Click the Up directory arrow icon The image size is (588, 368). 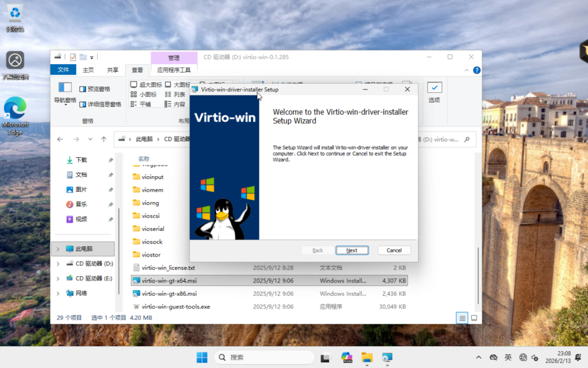click(x=104, y=139)
